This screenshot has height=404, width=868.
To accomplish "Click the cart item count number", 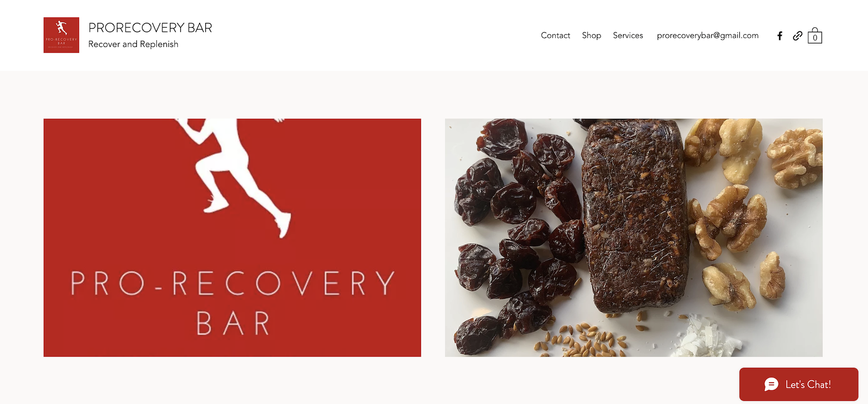I will [x=815, y=38].
